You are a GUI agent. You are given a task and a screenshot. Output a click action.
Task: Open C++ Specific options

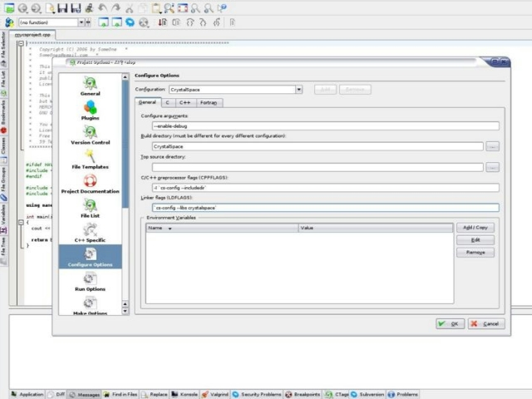90,232
